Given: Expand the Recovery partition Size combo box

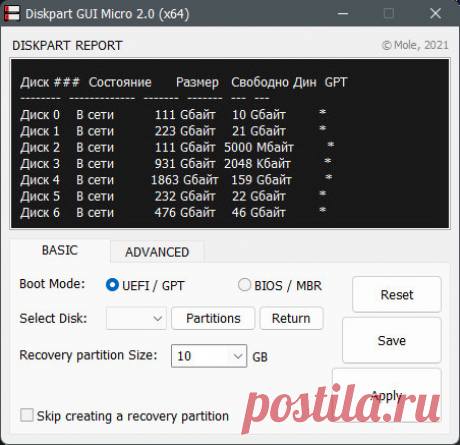Looking at the screenshot, I should (x=238, y=356).
